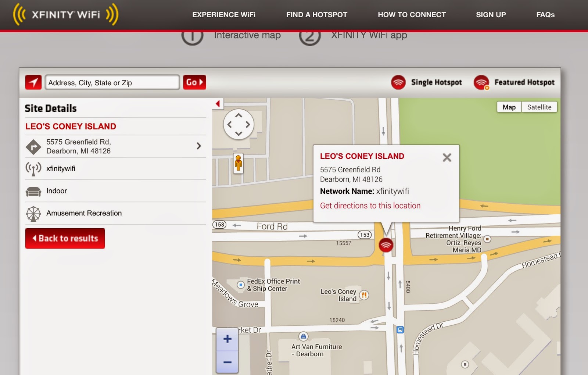Pan the map down with arrow control

coord(239,133)
